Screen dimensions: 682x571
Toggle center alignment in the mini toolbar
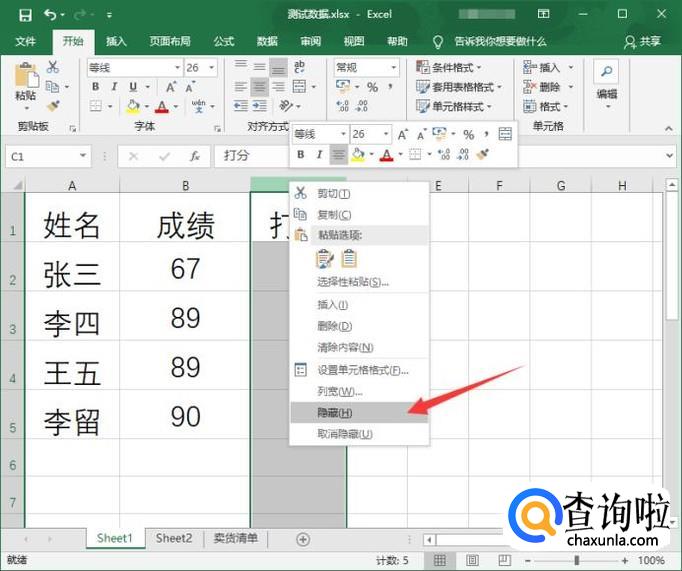338,154
